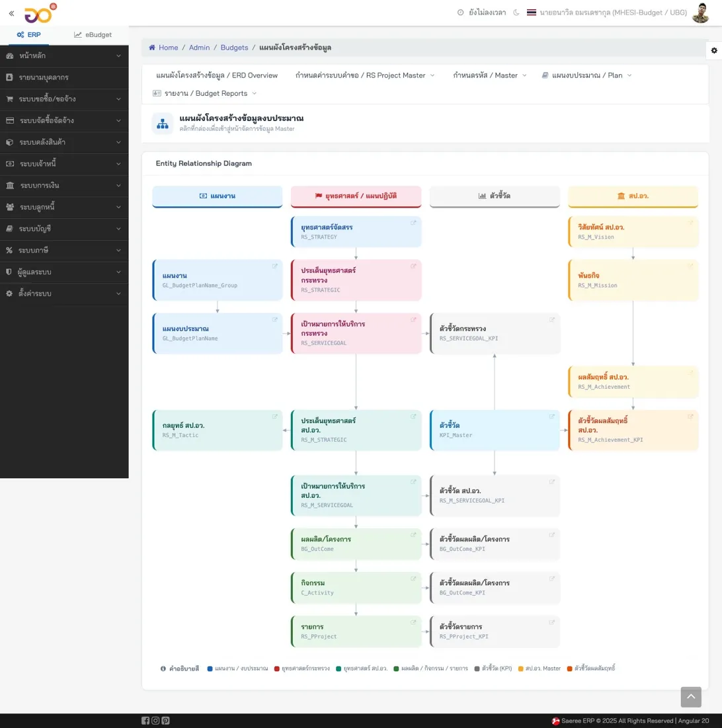This screenshot has width=722, height=728.
Task: Open user profile avatar
Action: point(701,13)
